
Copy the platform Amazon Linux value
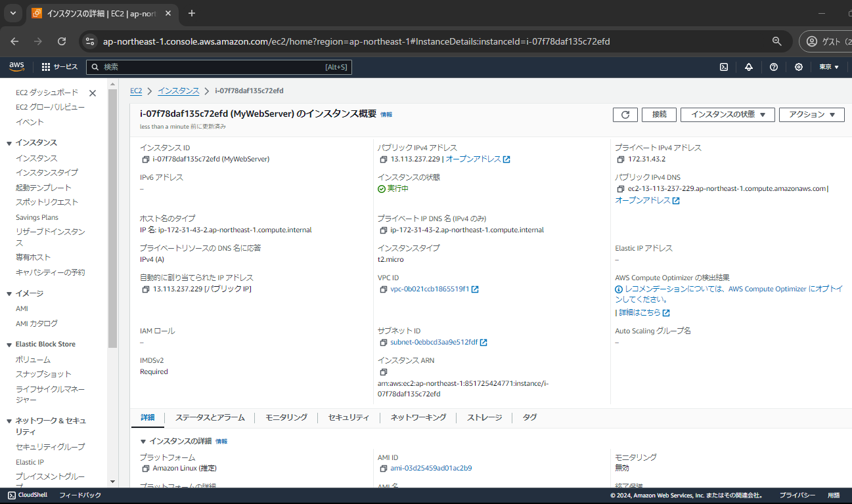click(145, 469)
